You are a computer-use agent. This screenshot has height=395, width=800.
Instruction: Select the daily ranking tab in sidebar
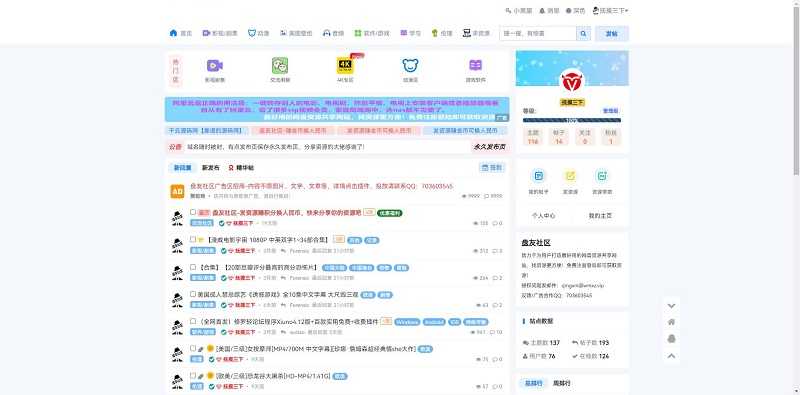point(533,383)
